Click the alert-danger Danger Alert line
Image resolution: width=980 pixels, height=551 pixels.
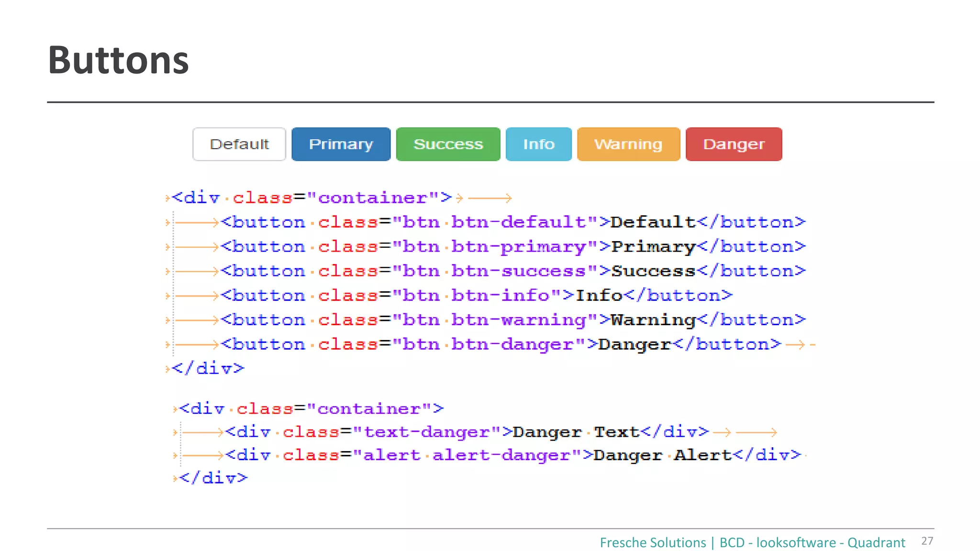pyautogui.click(x=512, y=455)
